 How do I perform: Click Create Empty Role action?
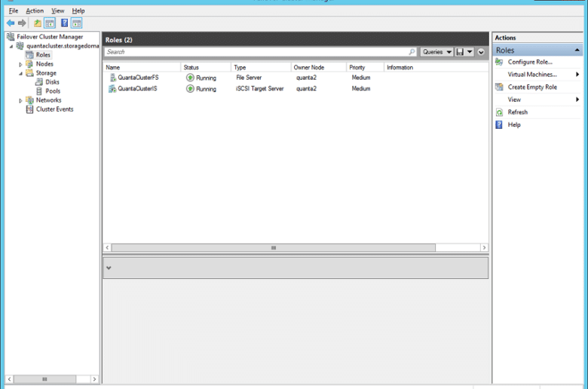click(532, 87)
